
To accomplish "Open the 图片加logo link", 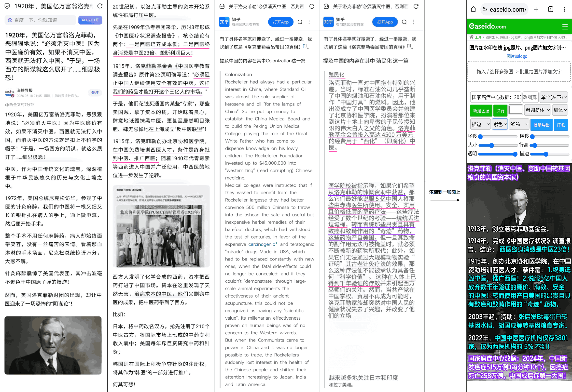I will point(517,56).
